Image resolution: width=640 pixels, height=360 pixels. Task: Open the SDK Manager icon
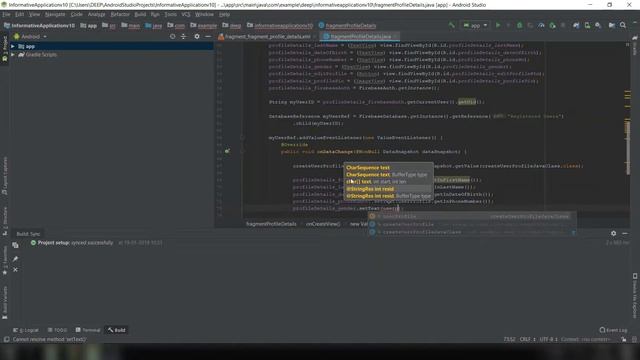598,25
